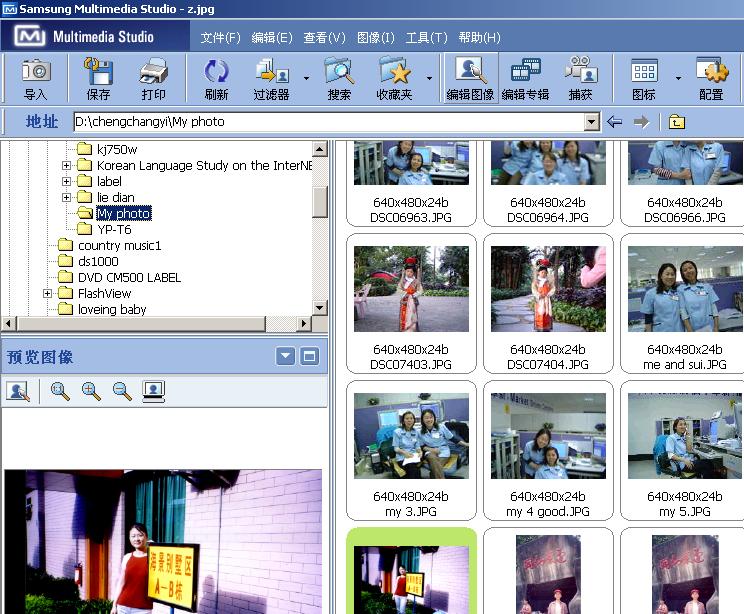Select the 编辑图像 (Edit Image) tool
This screenshot has width=744, height=614.
coord(470,79)
